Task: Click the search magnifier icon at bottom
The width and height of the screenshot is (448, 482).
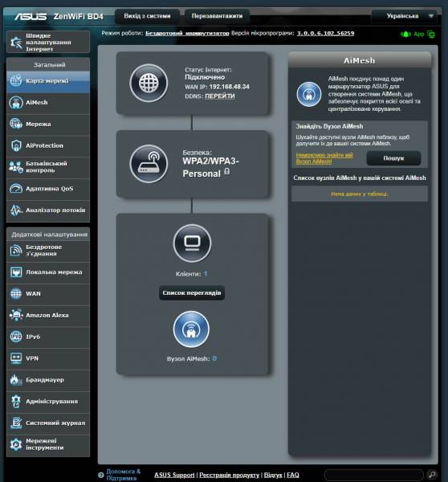Action: (x=432, y=474)
